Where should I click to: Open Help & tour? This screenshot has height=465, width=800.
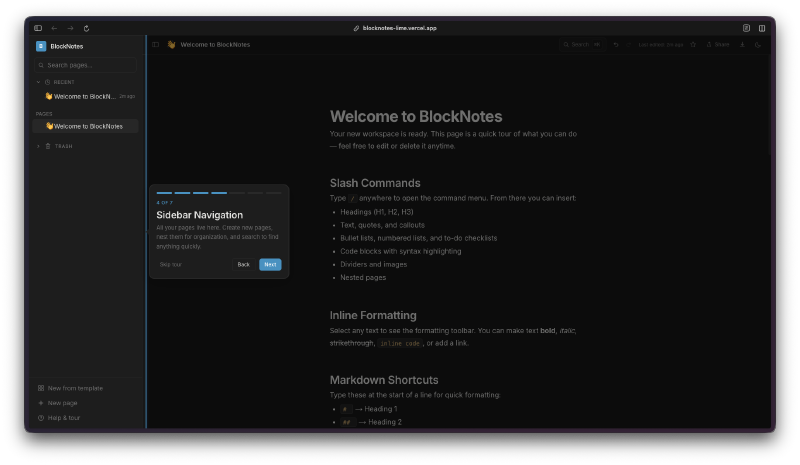click(x=59, y=418)
